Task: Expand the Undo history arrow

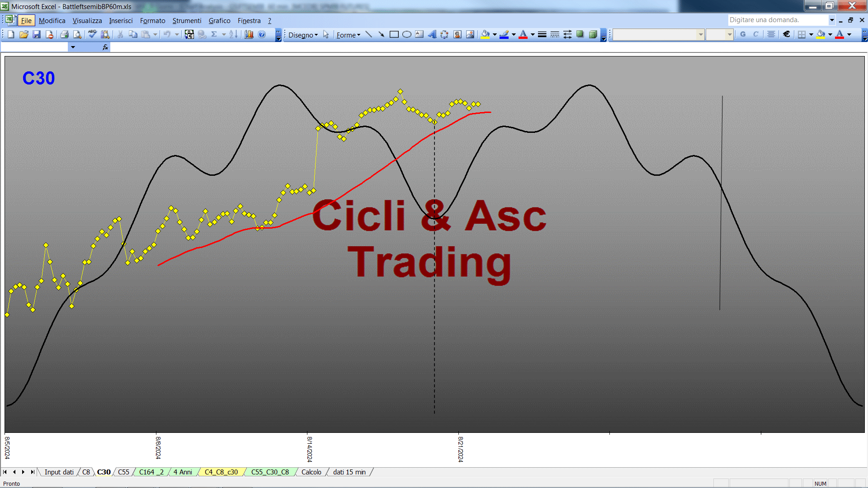Action: pyautogui.click(x=177, y=34)
